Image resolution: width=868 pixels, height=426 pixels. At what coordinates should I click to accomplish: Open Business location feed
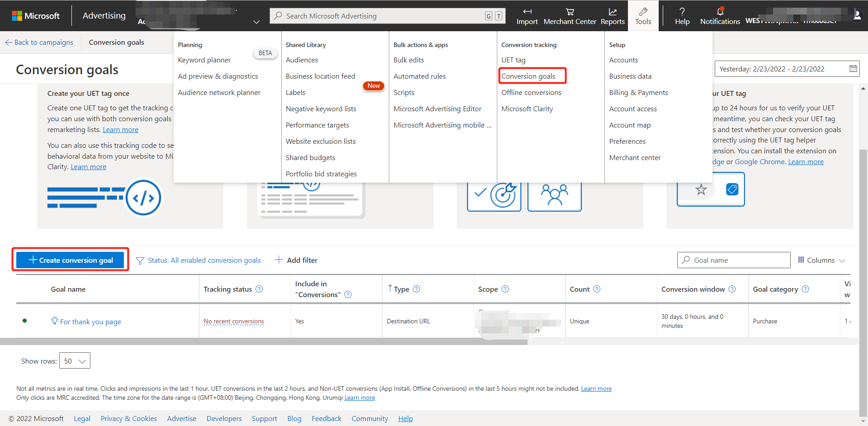[321, 76]
